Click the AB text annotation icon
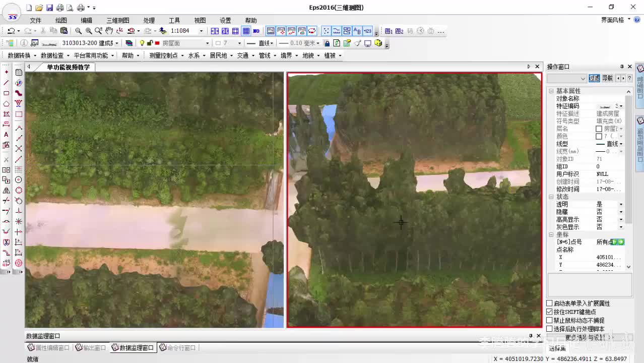 (x=357, y=31)
